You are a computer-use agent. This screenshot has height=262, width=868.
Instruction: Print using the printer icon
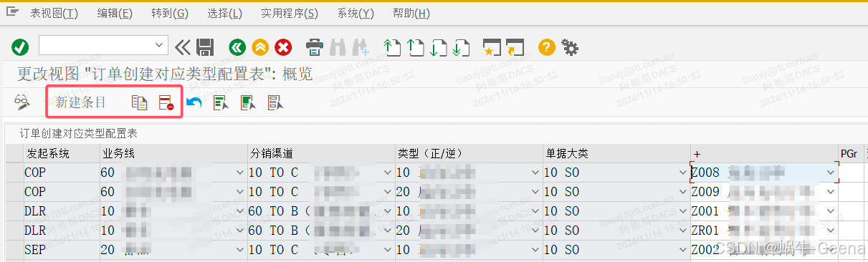point(315,48)
